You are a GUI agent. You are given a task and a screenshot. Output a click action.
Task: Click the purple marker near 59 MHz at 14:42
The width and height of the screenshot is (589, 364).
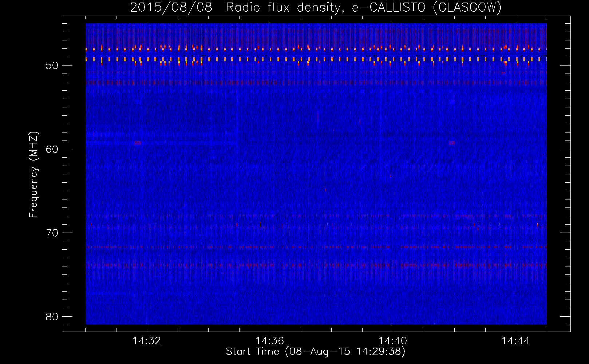(452, 143)
